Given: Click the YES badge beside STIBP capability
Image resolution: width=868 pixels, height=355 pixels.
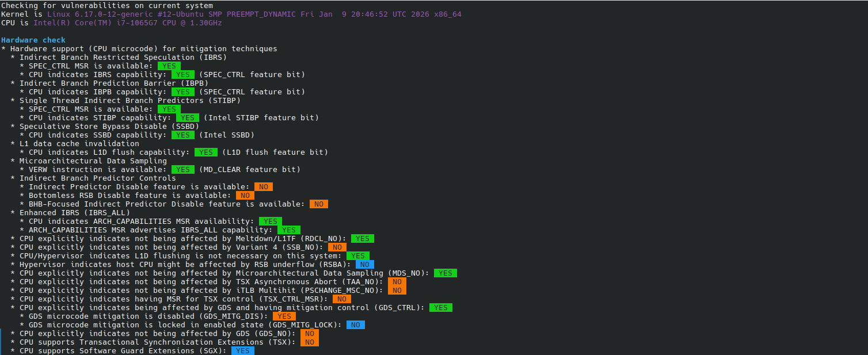Looking at the screenshot, I should point(187,118).
